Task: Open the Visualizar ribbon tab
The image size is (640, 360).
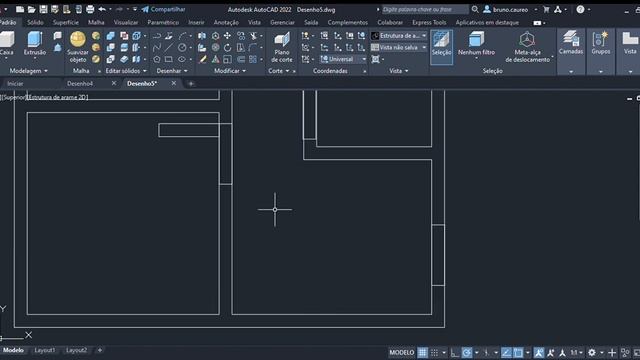Action: click(x=126, y=22)
